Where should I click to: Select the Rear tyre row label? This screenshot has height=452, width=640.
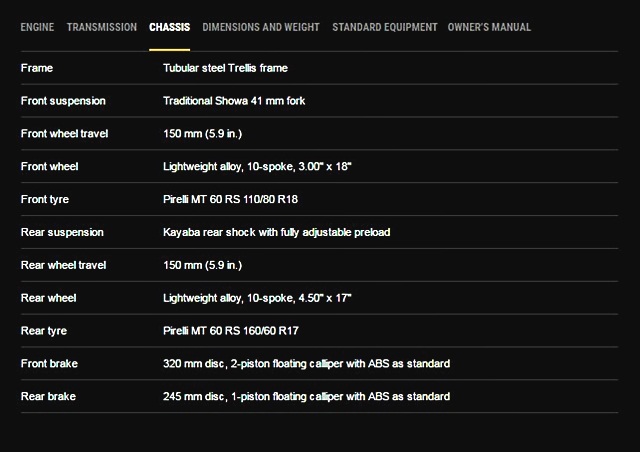pos(45,330)
